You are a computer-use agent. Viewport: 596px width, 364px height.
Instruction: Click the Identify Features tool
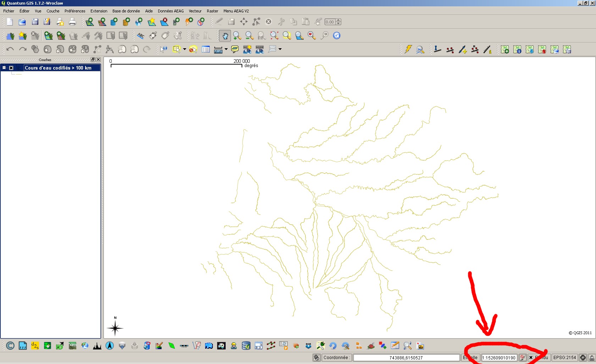(x=164, y=49)
